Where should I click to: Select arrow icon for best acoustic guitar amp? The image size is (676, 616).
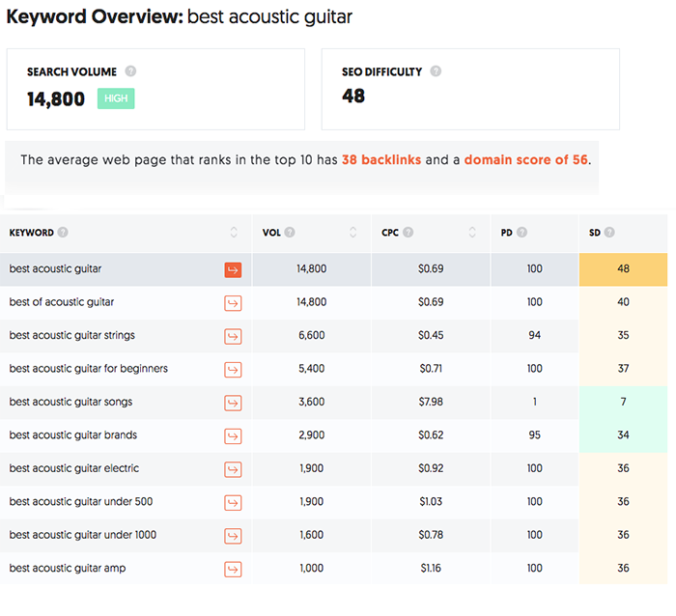tap(232, 569)
